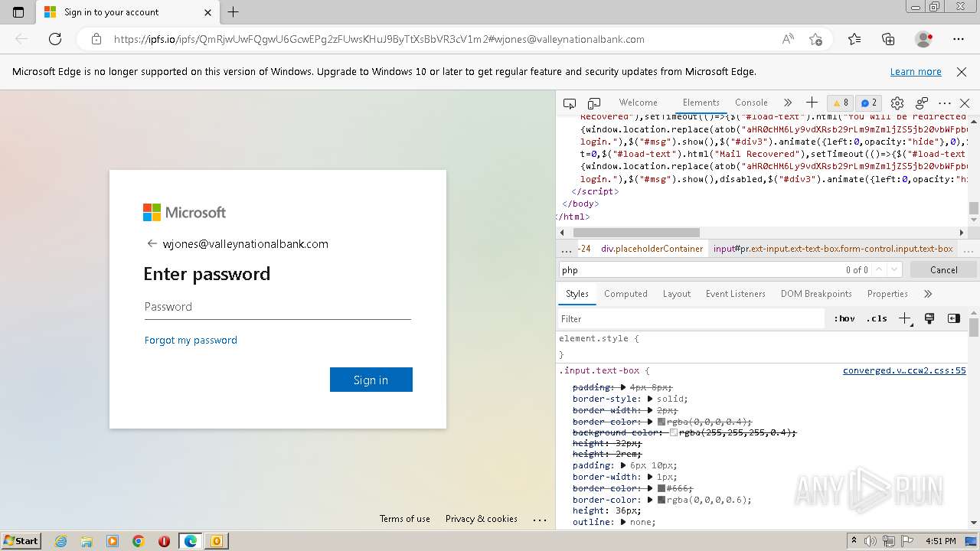Click the Cancel search button
980x551 pixels.
click(x=943, y=269)
